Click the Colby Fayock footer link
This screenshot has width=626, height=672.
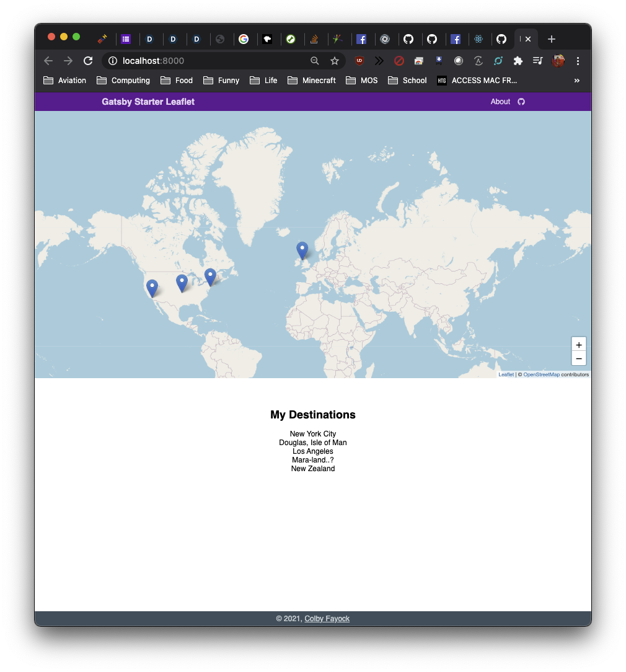click(x=327, y=618)
